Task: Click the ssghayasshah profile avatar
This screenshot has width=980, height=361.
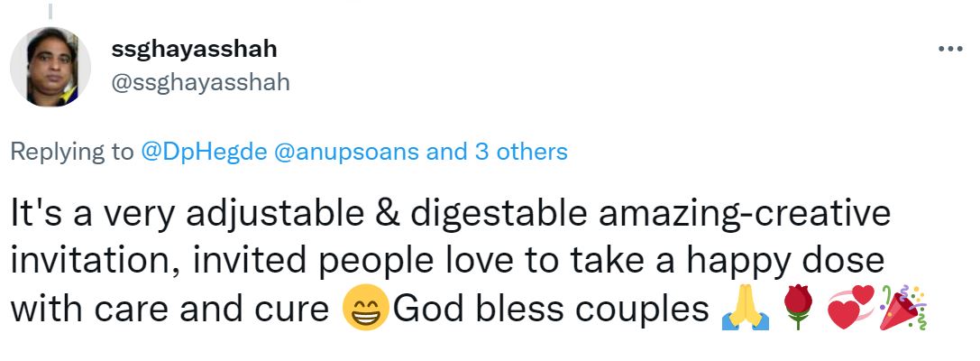Action: (x=50, y=67)
